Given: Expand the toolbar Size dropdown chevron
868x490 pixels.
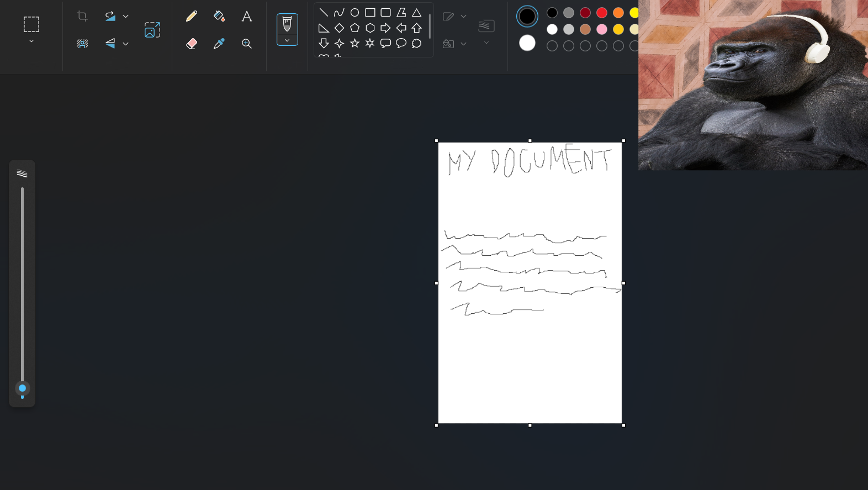Looking at the screenshot, I should point(486,43).
